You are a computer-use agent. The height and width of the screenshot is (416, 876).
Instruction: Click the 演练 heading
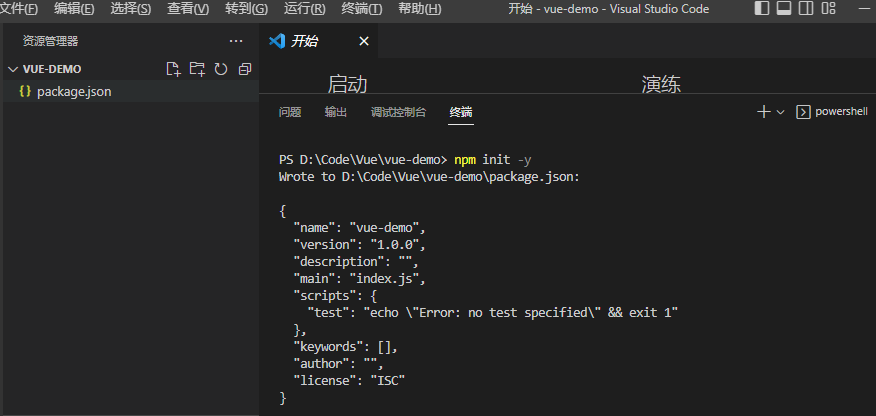pos(661,84)
